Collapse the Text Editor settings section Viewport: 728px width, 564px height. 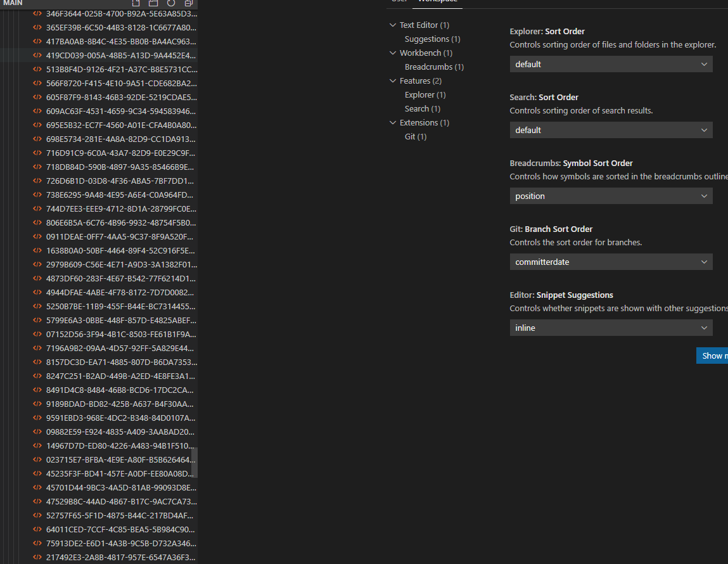[x=393, y=25]
